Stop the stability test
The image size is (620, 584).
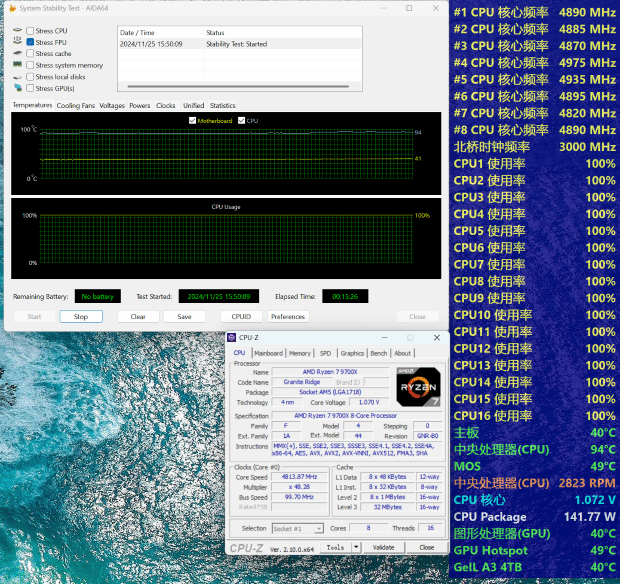pos(81,316)
